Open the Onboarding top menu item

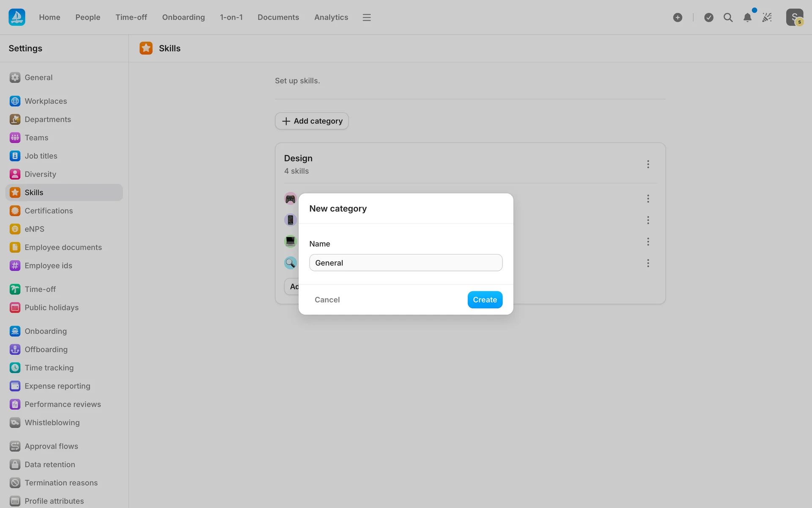pyautogui.click(x=183, y=17)
